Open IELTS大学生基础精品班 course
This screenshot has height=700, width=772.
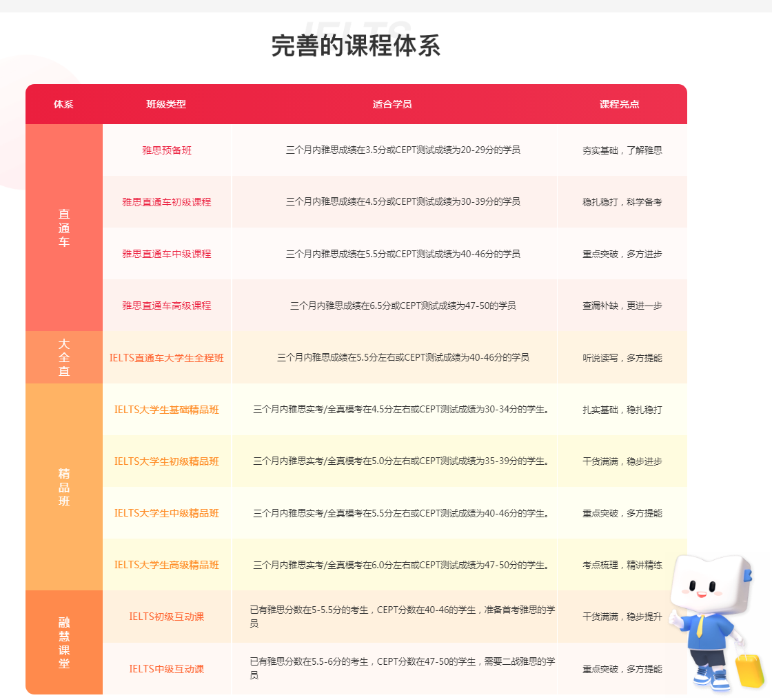click(x=167, y=410)
